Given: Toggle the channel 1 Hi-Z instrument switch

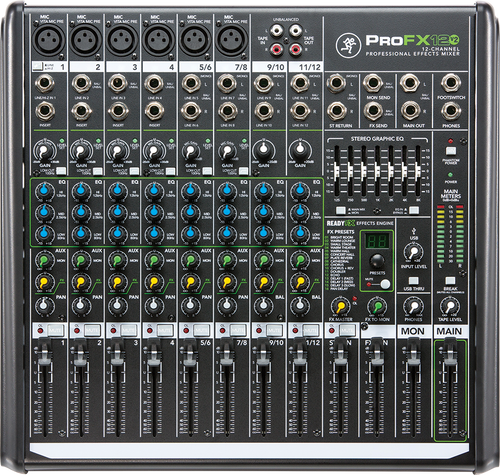Looking at the screenshot, I should (x=38, y=66).
